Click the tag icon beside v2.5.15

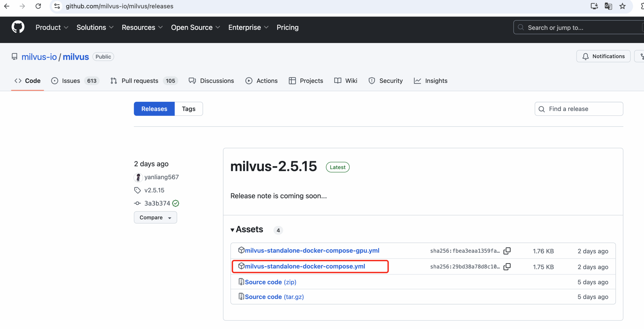[x=137, y=190]
